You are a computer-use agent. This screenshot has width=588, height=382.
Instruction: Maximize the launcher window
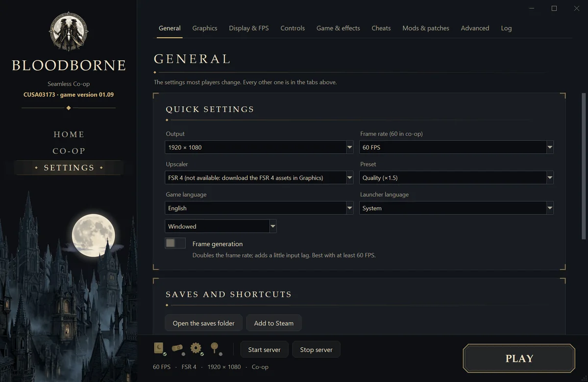pyautogui.click(x=554, y=8)
